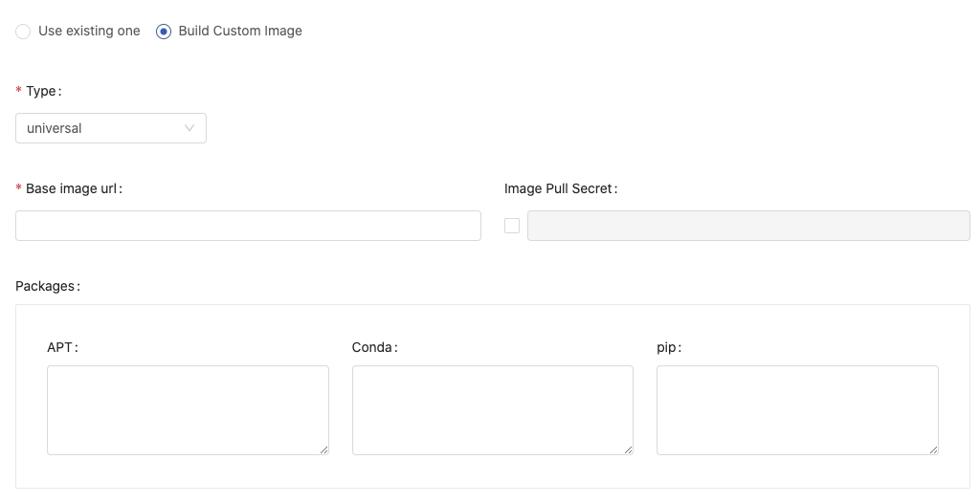Focus the Base image url input field
This screenshot has width=980, height=504.
point(248,226)
